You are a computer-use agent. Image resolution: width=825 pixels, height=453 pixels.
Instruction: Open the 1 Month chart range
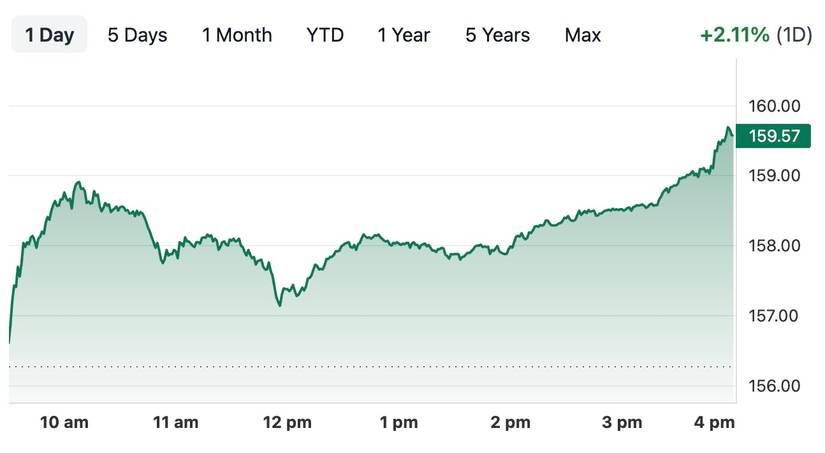coord(236,35)
